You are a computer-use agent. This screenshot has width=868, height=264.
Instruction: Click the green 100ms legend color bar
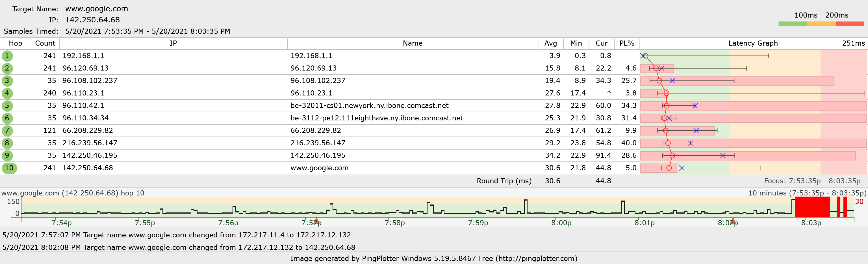coord(792,24)
